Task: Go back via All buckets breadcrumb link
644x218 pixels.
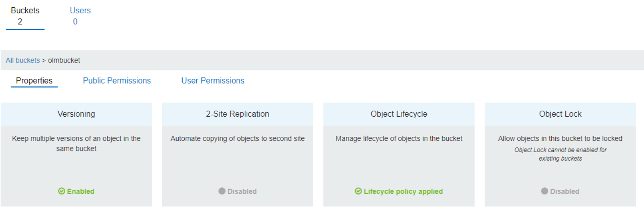Action: (x=23, y=60)
